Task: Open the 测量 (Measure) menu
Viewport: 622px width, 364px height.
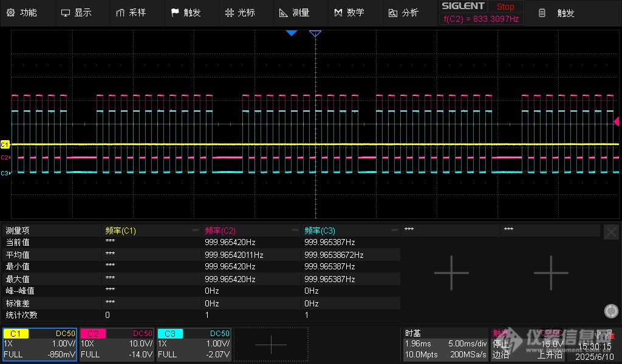Action: tap(294, 13)
